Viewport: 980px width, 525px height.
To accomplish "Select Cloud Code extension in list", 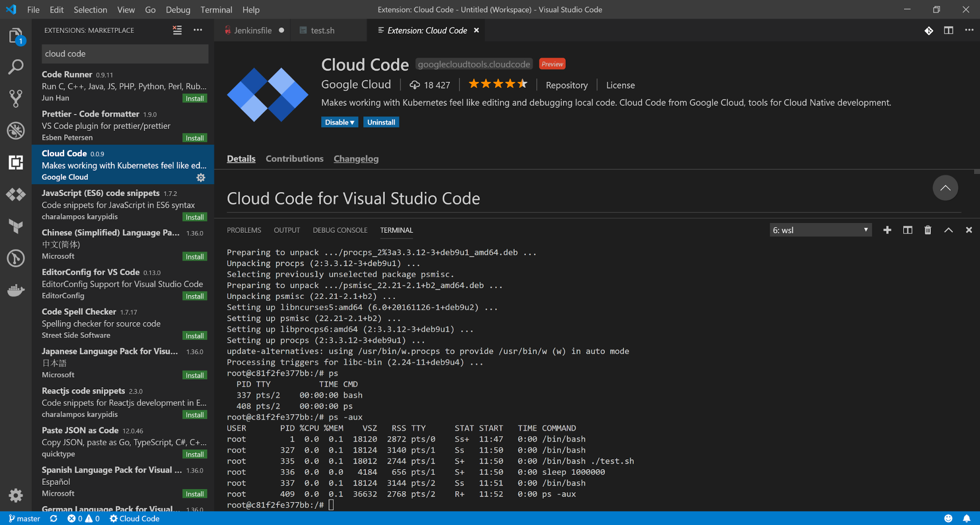I will pos(123,165).
